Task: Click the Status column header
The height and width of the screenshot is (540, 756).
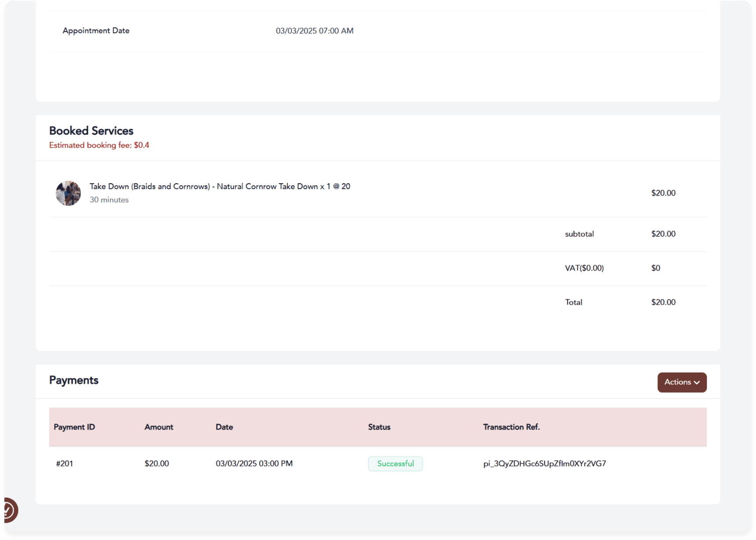Action: pos(379,427)
